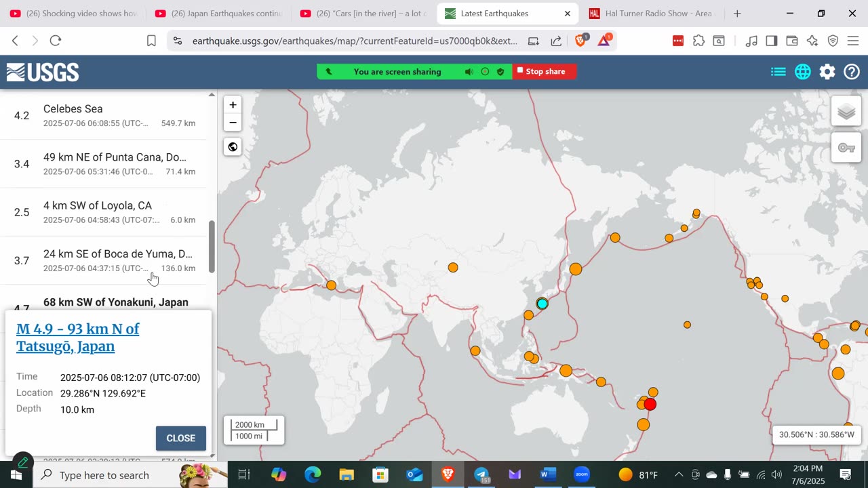Open the Brave main menu

click(852, 41)
